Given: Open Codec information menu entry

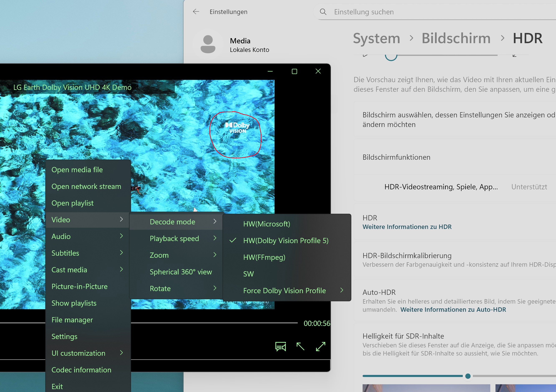Looking at the screenshot, I should click(81, 370).
